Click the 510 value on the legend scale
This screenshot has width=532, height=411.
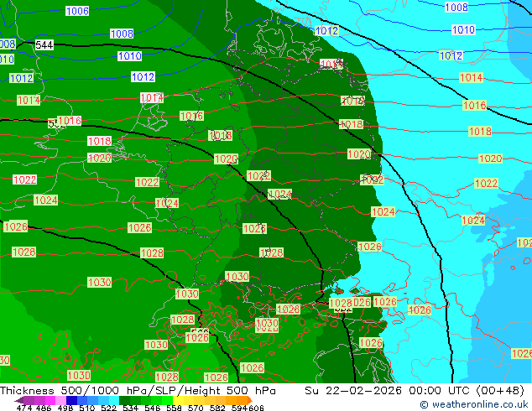[87, 408]
